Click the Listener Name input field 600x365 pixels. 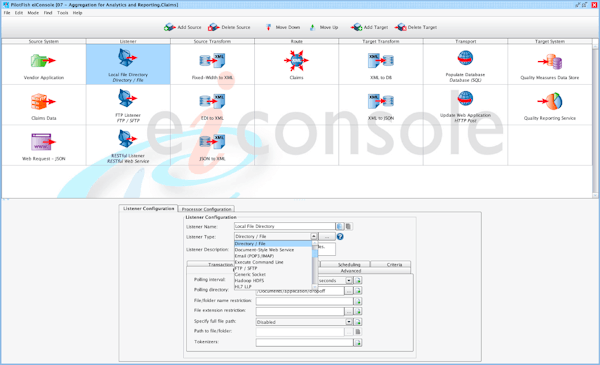point(285,226)
